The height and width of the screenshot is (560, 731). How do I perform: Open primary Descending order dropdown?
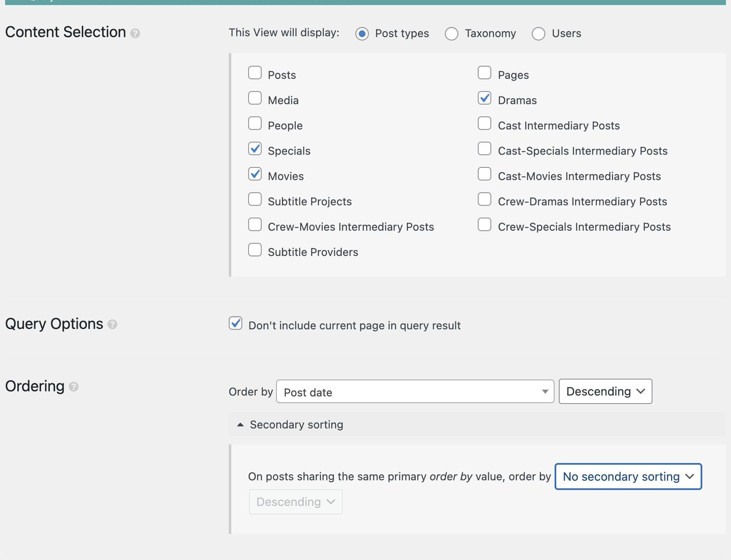(606, 391)
